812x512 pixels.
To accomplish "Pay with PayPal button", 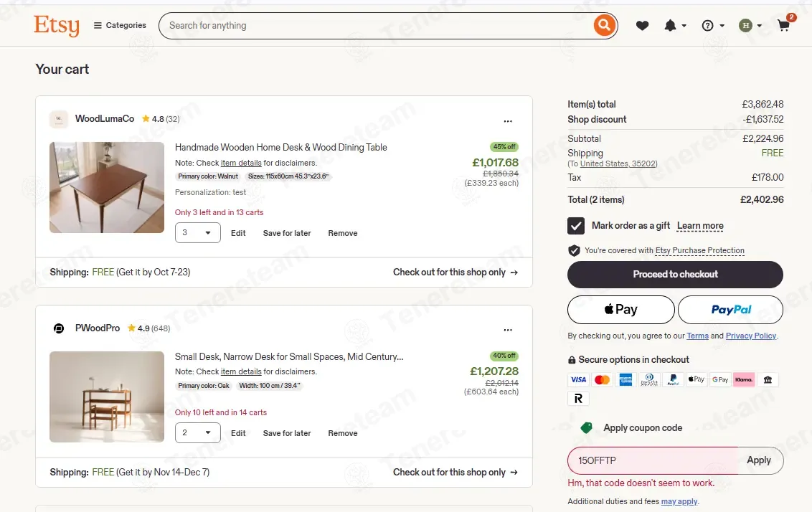I will 731,310.
